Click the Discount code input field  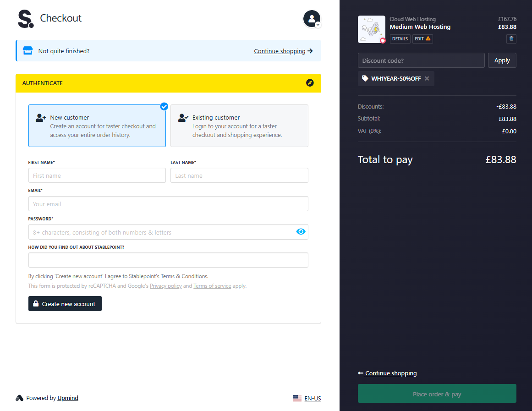click(421, 60)
